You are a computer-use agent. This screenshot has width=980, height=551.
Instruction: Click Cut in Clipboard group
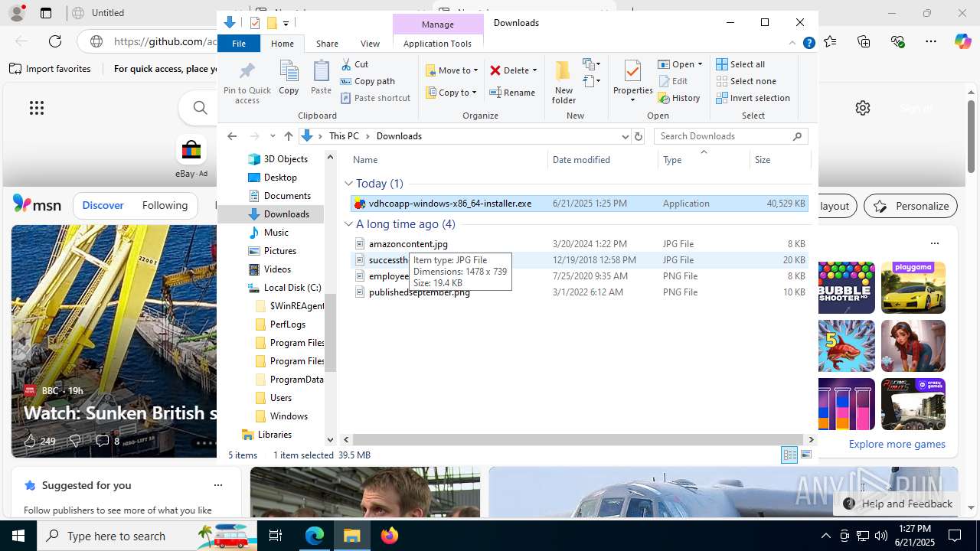click(x=354, y=64)
